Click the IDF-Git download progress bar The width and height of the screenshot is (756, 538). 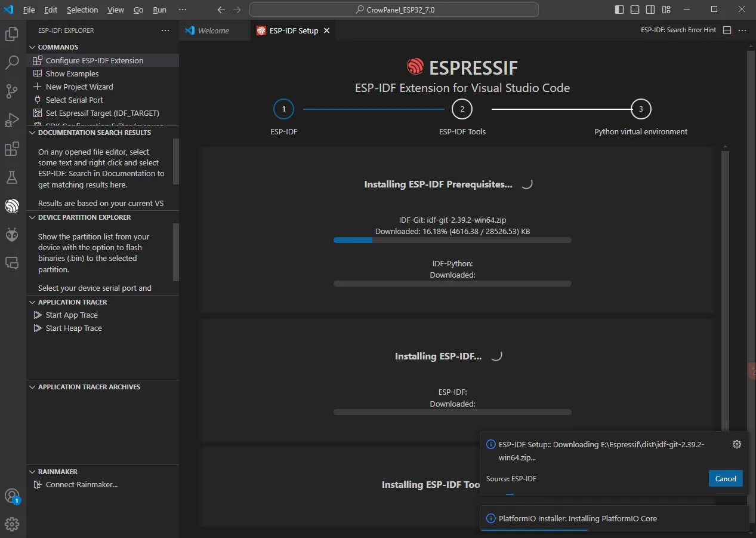[x=452, y=240]
